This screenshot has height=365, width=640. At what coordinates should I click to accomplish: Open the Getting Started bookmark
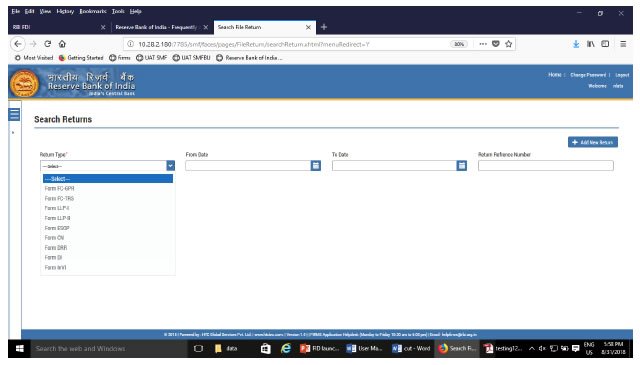tap(81, 58)
